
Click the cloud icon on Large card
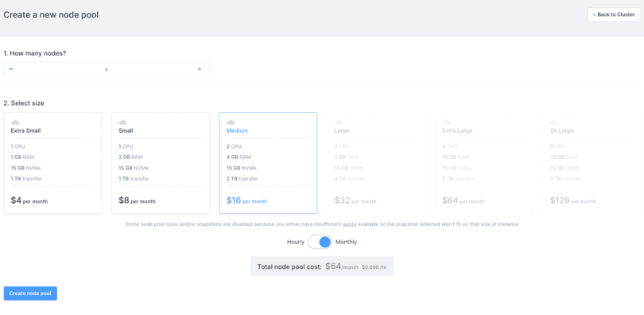(x=339, y=122)
